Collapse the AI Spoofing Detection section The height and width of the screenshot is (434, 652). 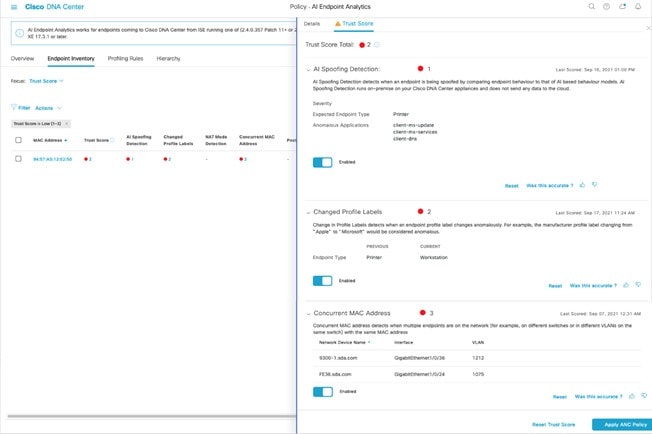pyautogui.click(x=308, y=70)
